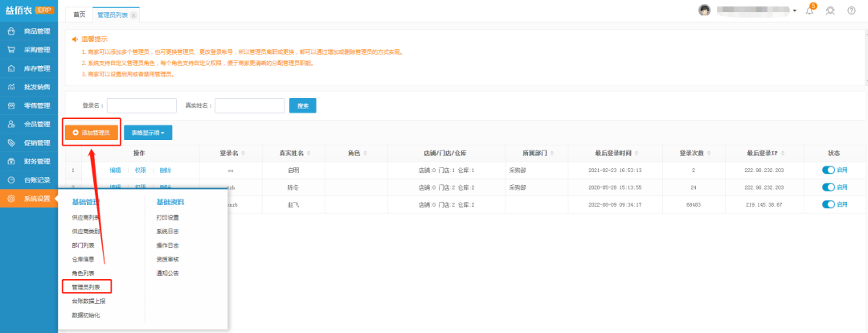This screenshot has height=333, width=868.
Task: Open the account name dropdown arrow
Action: pos(795,10)
